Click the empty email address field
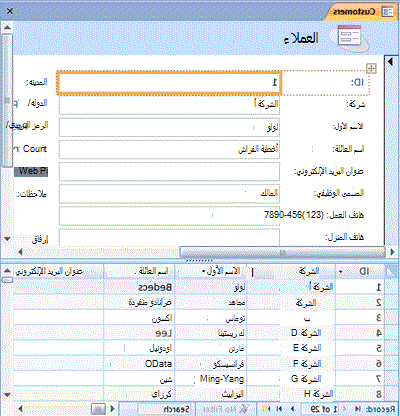The width and height of the screenshot is (400, 416). [169, 171]
